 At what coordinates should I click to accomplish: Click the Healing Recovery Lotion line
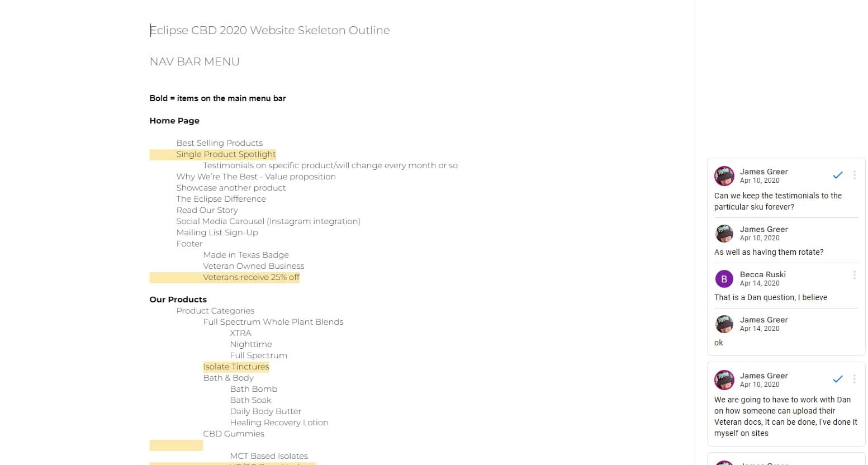(279, 423)
